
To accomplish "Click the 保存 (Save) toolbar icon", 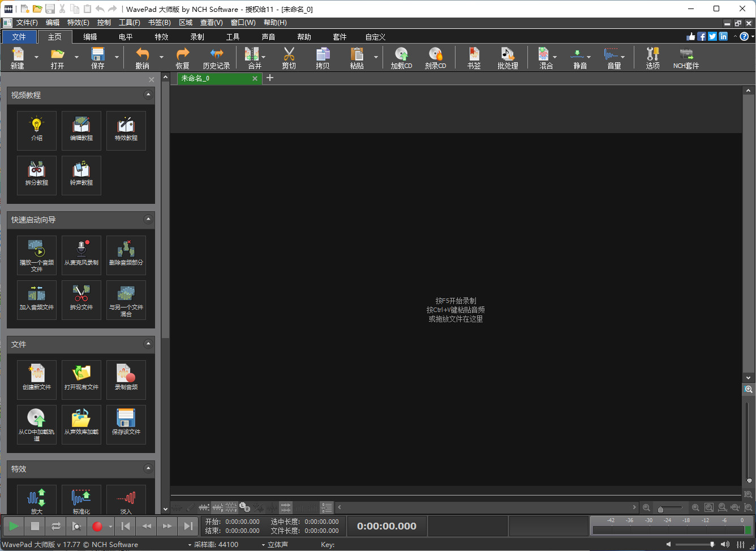I will coord(98,58).
